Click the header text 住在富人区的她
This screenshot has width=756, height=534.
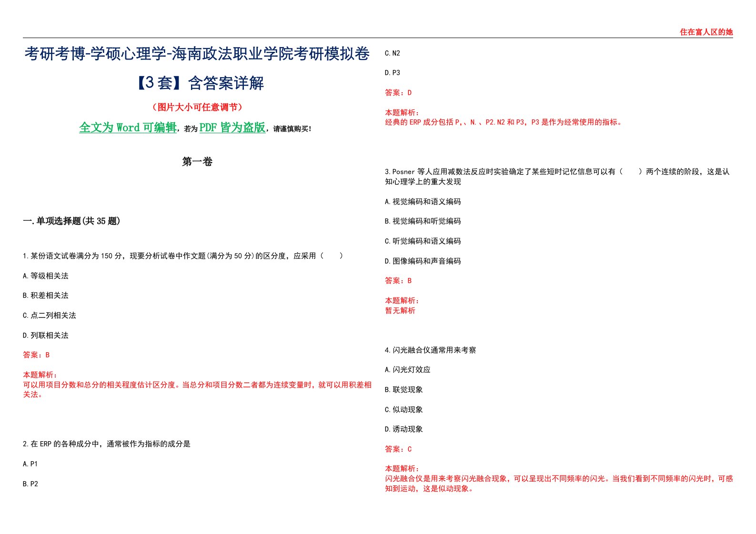coord(706,32)
